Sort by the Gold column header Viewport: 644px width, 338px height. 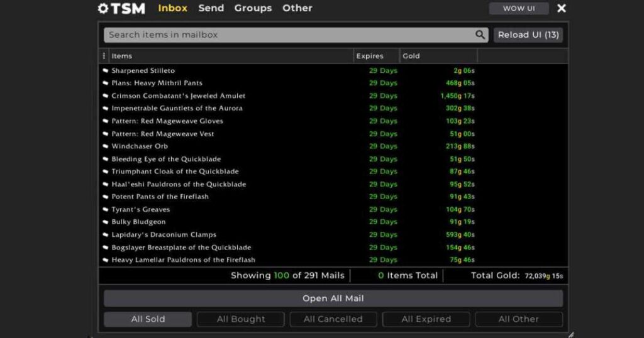click(x=411, y=56)
